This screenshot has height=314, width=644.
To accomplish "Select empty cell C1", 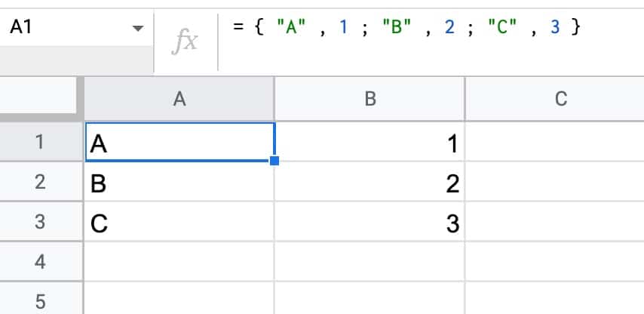I will click(555, 142).
